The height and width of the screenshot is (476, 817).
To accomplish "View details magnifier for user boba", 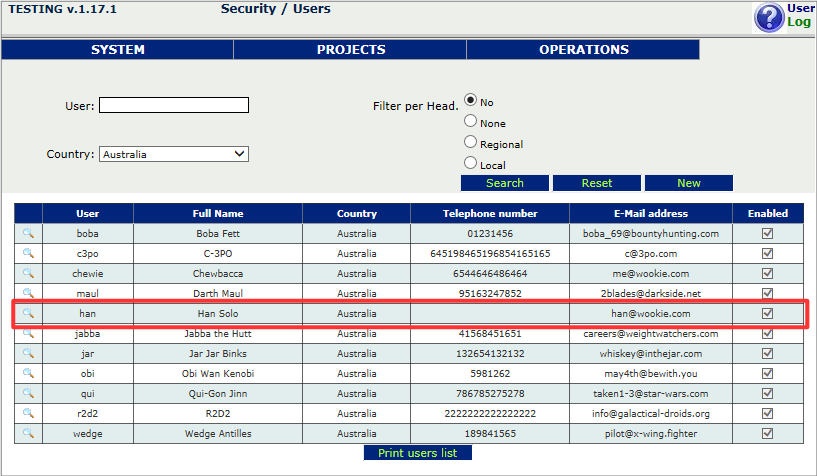I will (x=28, y=233).
